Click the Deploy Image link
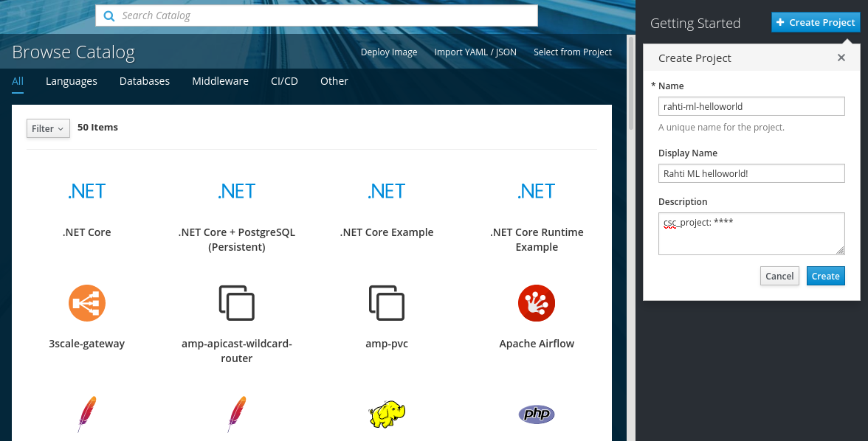868x441 pixels. (x=389, y=52)
